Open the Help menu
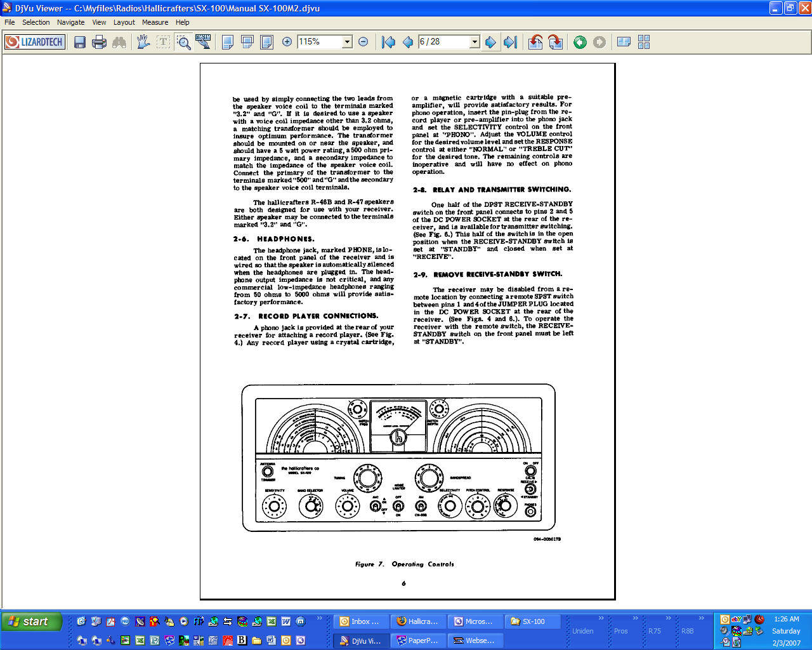The image size is (812, 650). click(x=182, y=22)
